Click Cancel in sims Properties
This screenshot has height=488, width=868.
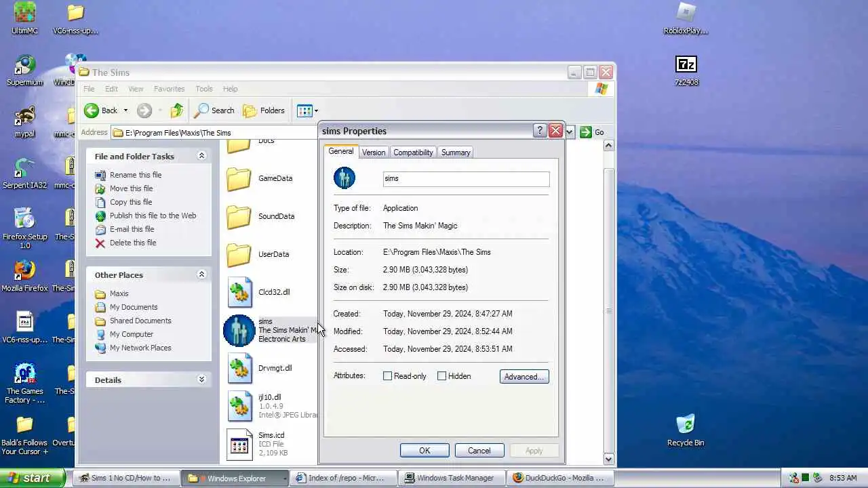tap(479, 451)
